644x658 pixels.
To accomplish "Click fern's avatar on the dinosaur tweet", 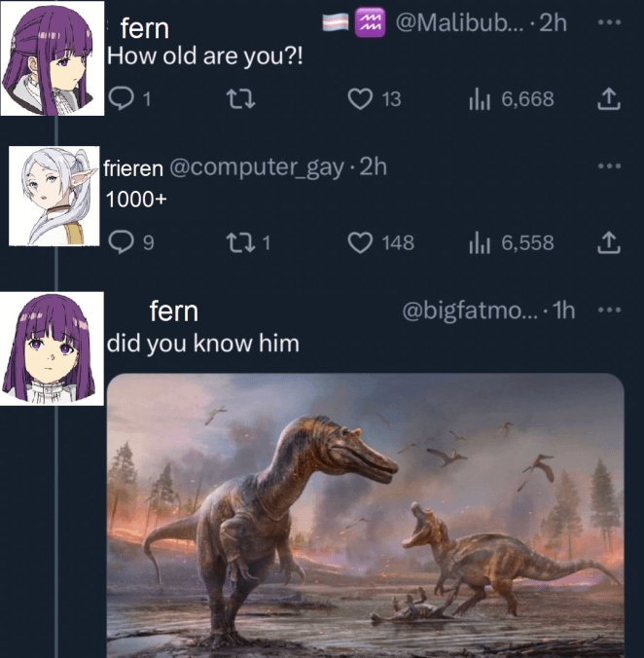I will pos(54,347).
